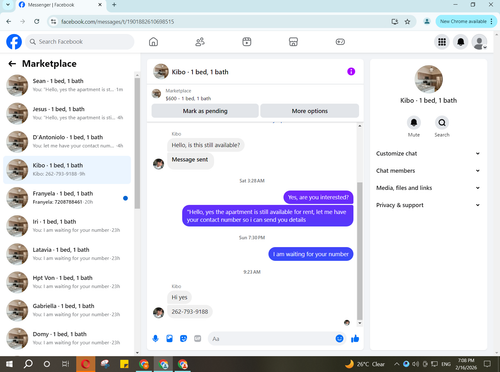Expand Media, files and links section
Screen dimensions: 500x372
[x=428, y=188]
